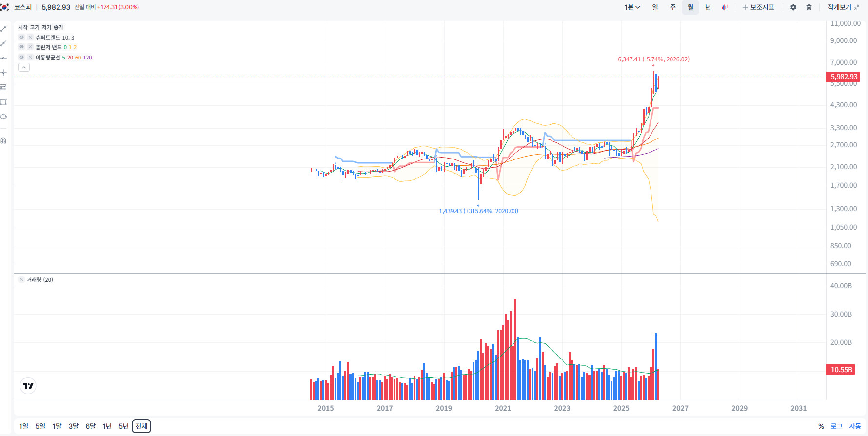Select the crosshair line drawing tool

tap(3, 73)
